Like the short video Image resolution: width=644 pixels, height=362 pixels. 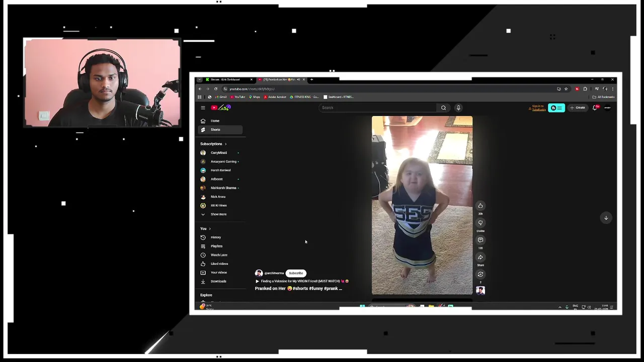[x=480, y=206]
